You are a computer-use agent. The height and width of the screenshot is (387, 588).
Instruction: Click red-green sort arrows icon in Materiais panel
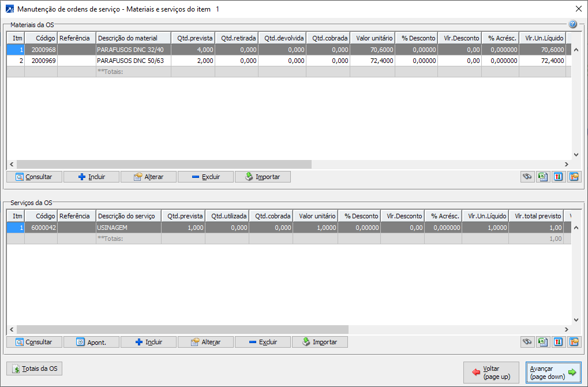559,177
